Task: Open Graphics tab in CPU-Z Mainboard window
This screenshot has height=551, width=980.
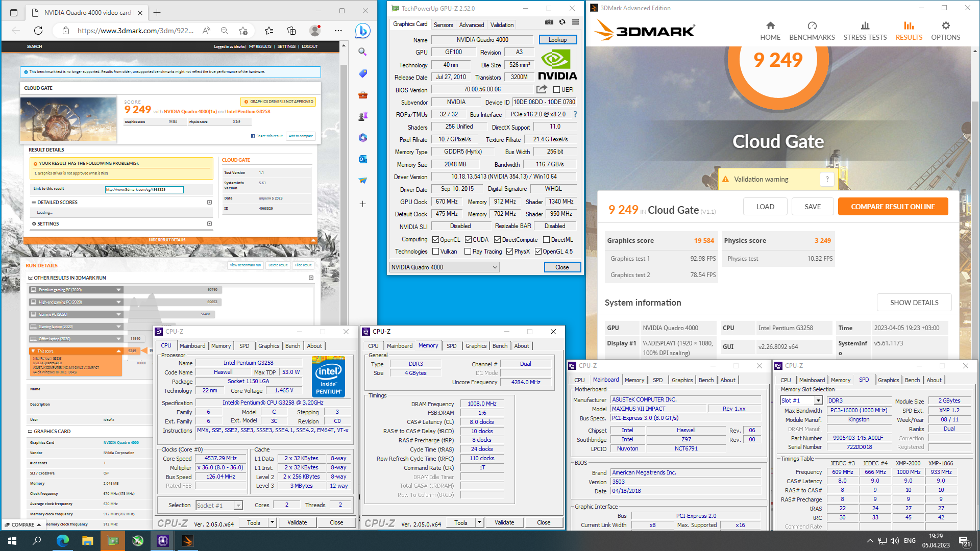Action: click(682, 380)
